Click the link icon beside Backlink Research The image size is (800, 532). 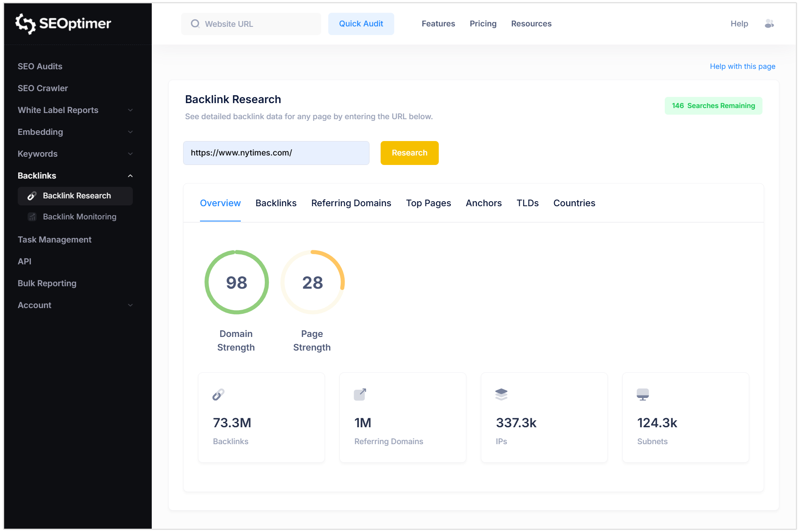point(32,196)
